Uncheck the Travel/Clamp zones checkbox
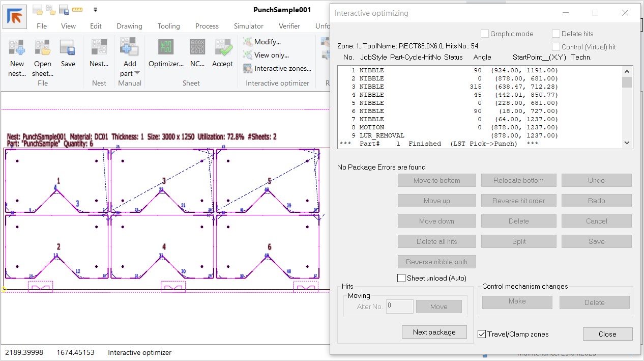644x361 pixels. [x=482, y=334]
